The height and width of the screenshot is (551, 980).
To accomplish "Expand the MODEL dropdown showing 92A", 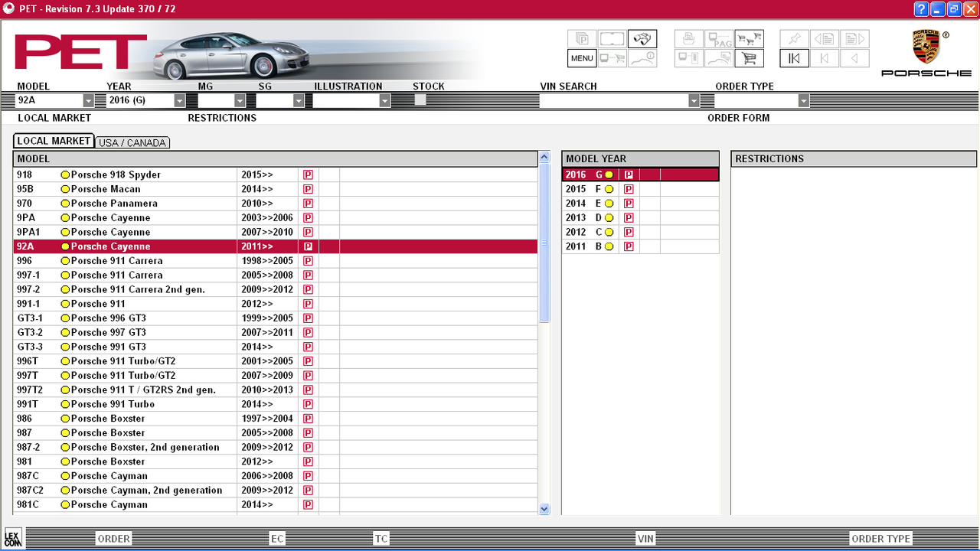I will (x=88, y=100).
